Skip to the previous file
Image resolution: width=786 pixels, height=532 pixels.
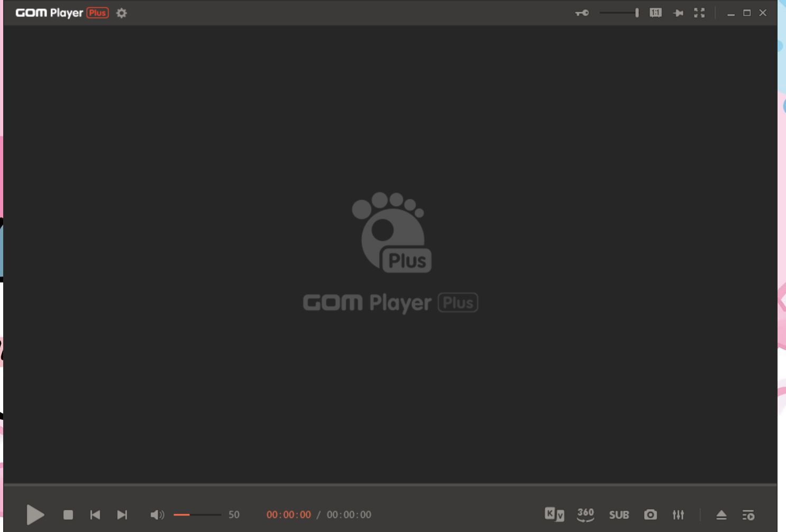(95, 515)
